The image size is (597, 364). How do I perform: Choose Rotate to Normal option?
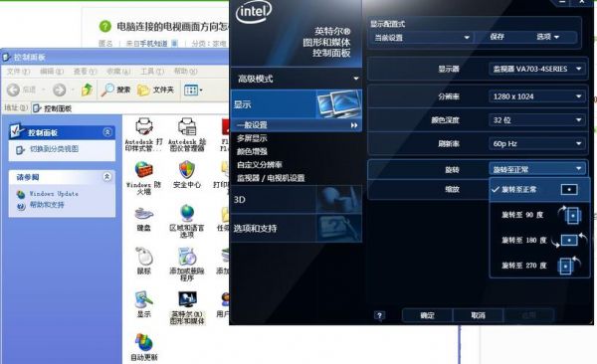(539, 189)
